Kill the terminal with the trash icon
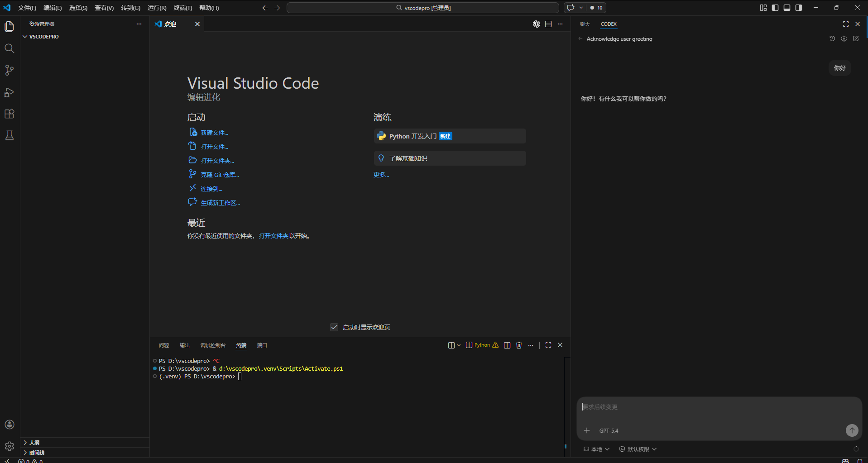Viewport: 868px width, 463px height. (519, 345)
